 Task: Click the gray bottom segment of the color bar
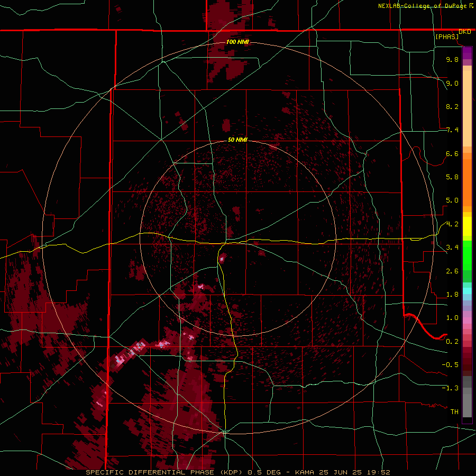point(467,405)
